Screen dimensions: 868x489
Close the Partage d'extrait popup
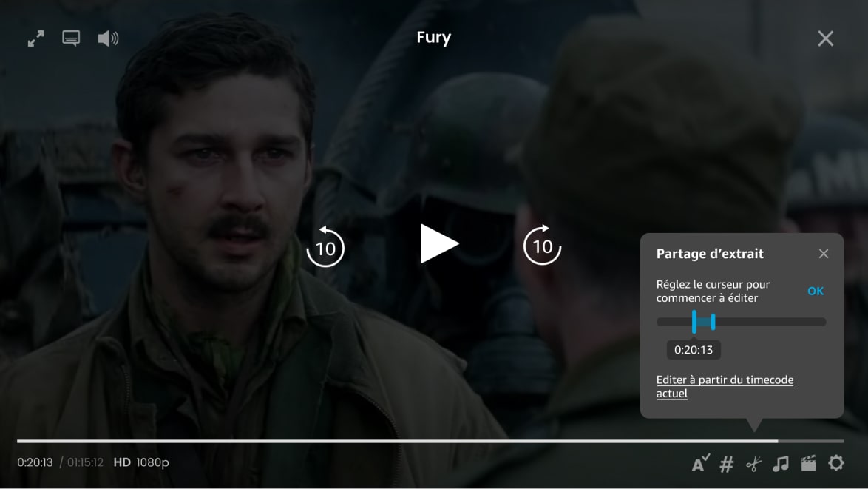coord(824,254)
